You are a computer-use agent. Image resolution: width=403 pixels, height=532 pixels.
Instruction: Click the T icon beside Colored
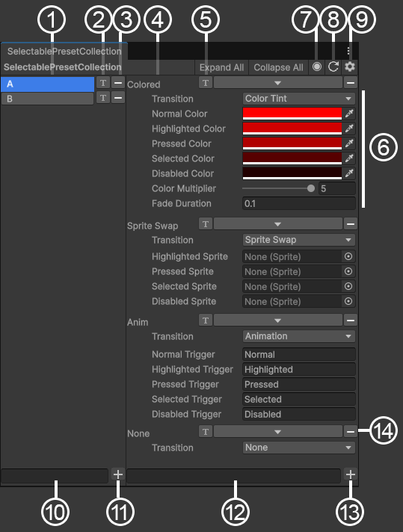coord(206,83)
